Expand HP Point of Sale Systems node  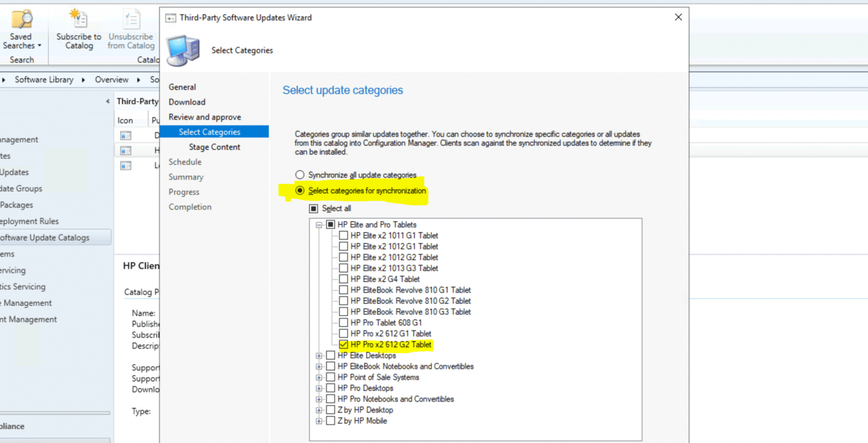tap(319, 377)
